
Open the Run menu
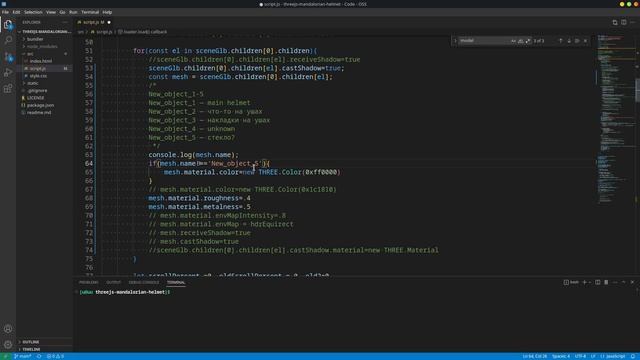(x=73, y=12)
